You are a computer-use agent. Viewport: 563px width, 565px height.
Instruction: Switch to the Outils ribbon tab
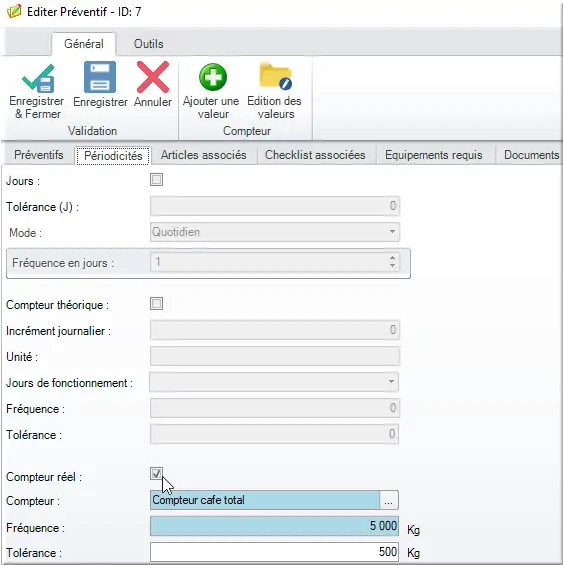tap(148, 44)
